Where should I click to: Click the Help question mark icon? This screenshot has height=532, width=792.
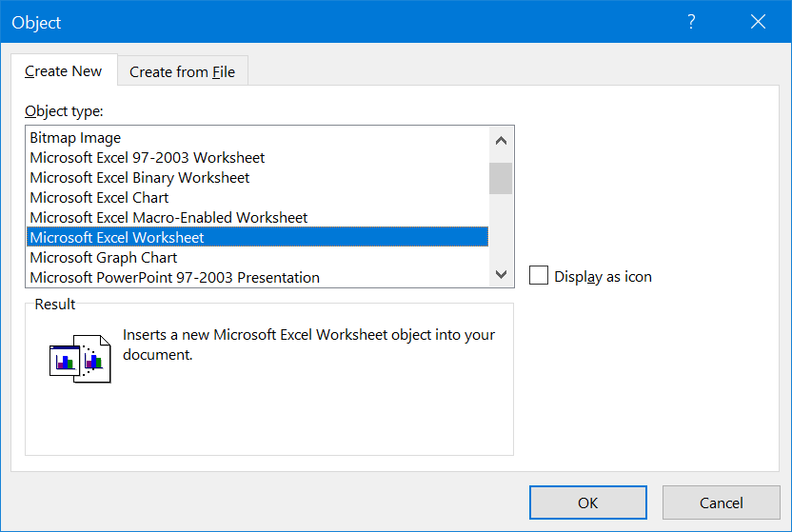click(x=692, y=22)
